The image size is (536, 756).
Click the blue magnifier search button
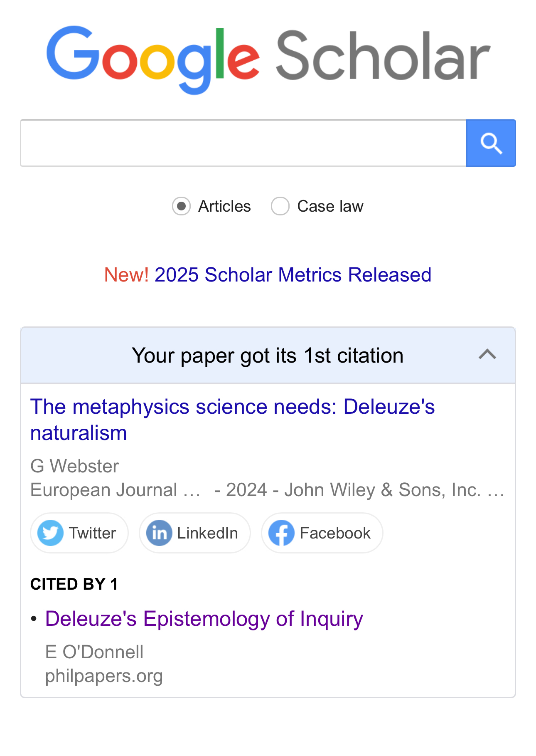[491, 143]
